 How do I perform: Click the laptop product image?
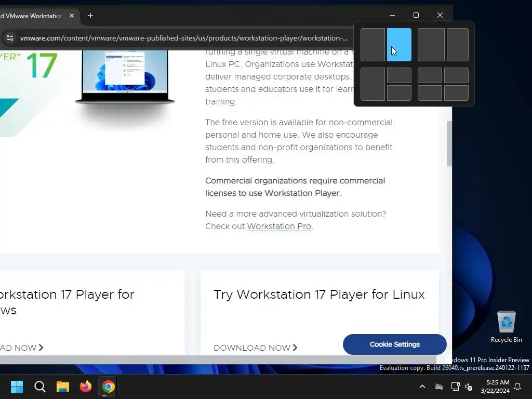coord(125,77)
